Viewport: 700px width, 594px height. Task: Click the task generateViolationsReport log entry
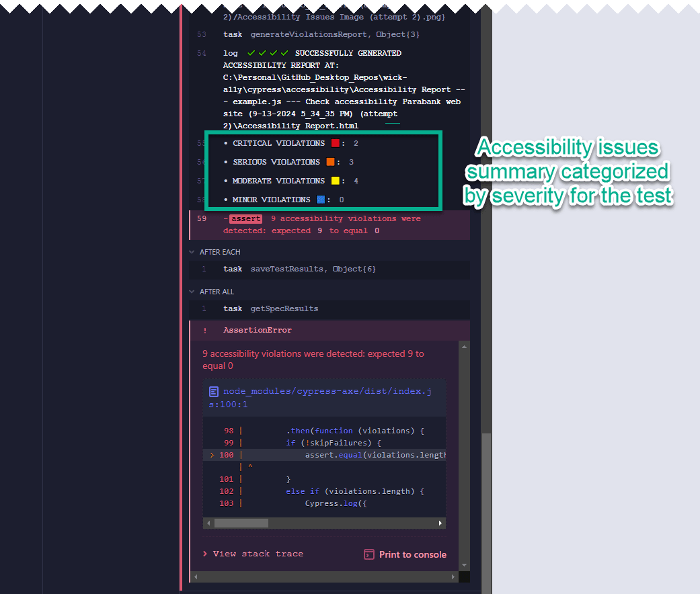tap(330, 34)
